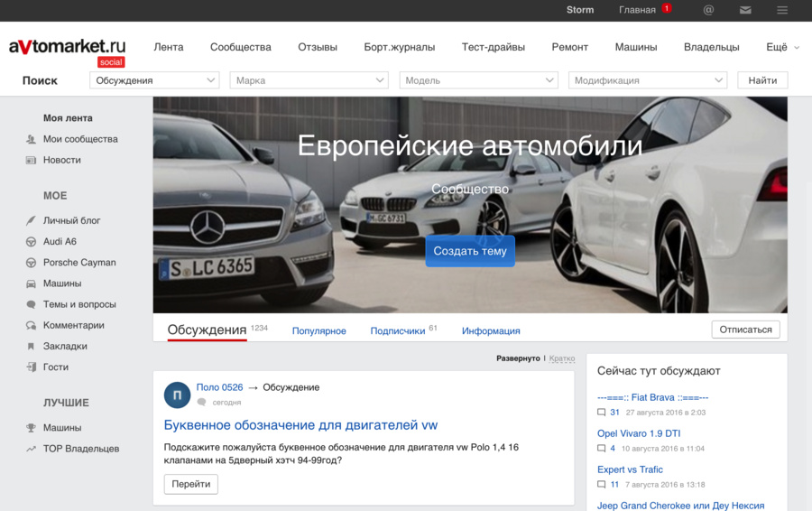Click the Мои сообщества people icon
The height and width of the screenshot is (511, 812).
click(x=31, y=139)
